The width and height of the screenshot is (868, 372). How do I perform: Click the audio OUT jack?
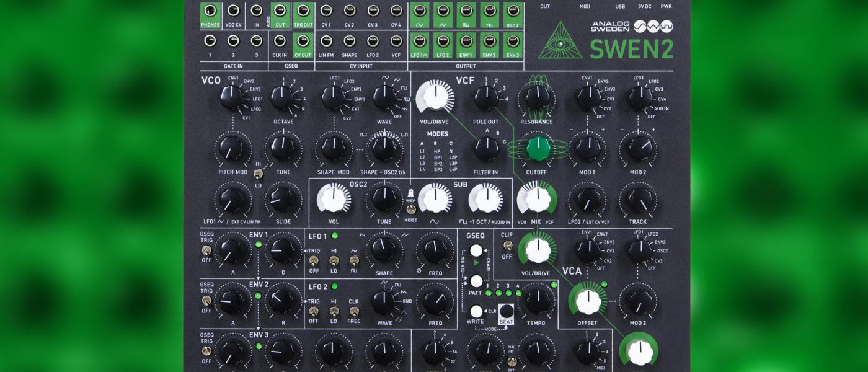pos(280,11)
